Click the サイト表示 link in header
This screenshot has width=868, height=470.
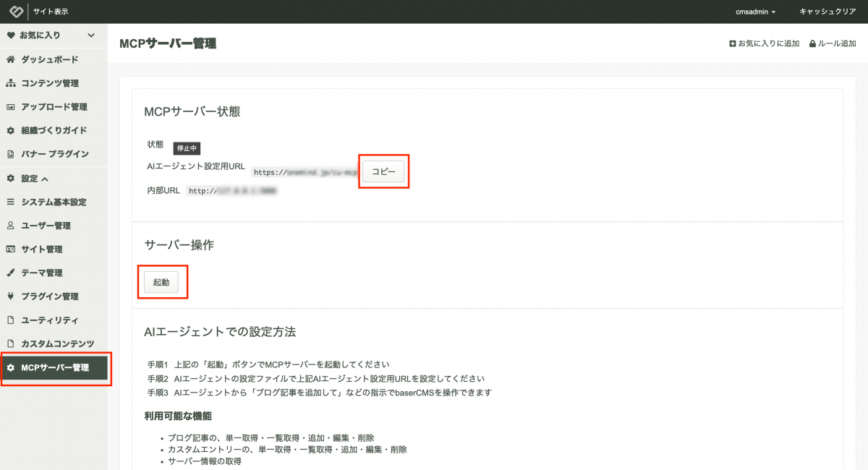pyautogui.click(x=51, y=12)
